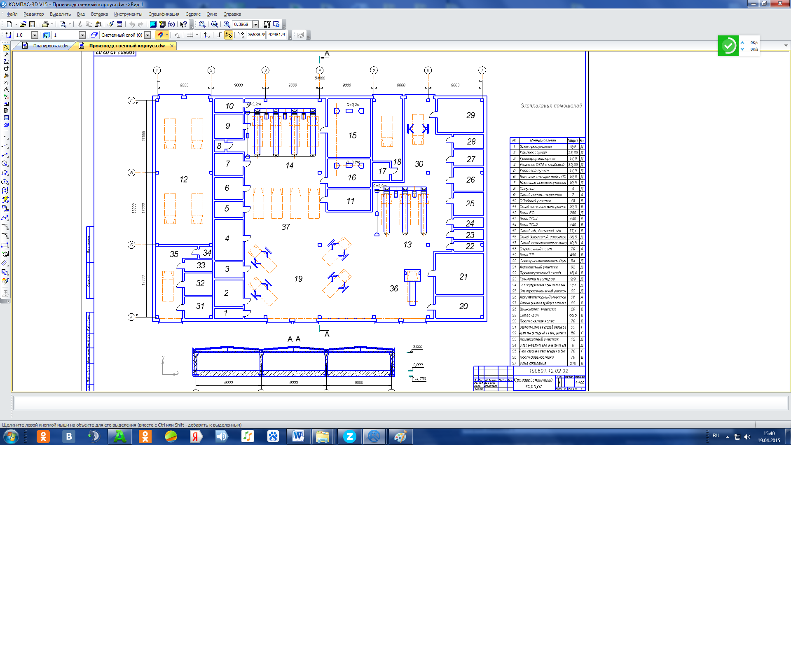The image size is (791, 672).
Task: Open the zoom scale 0.3868 dropdown
Action: coord(255,24)
